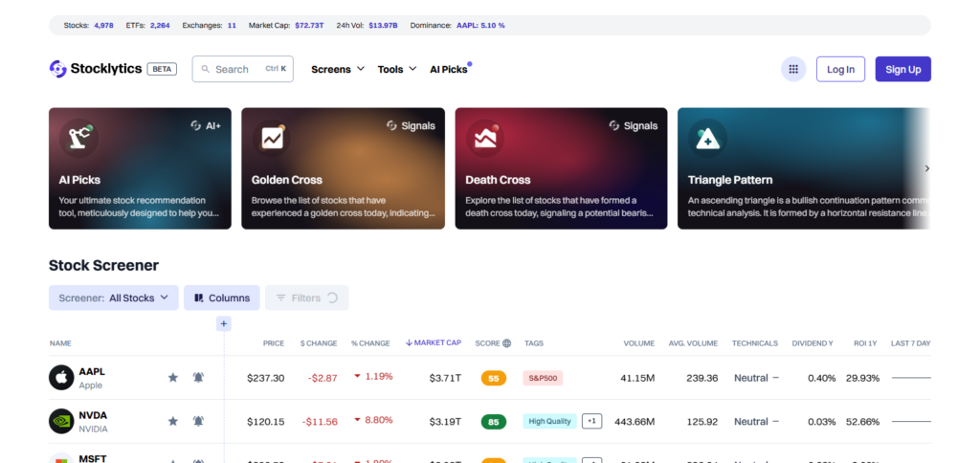Click the AI Picks robot icon
The height and width of the screenshot is (463, 980).
coord(78,138)
